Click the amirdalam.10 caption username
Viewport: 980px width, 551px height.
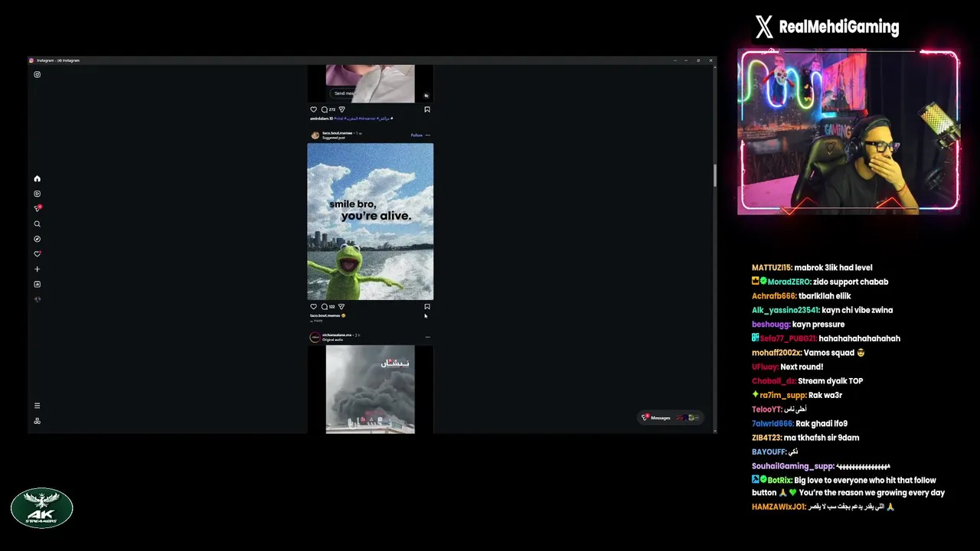pyautogui.click(x=322, y=119)
